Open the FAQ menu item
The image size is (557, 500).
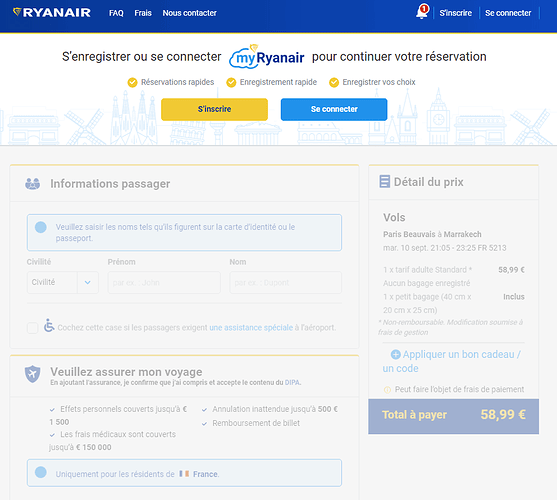[116, 13]
